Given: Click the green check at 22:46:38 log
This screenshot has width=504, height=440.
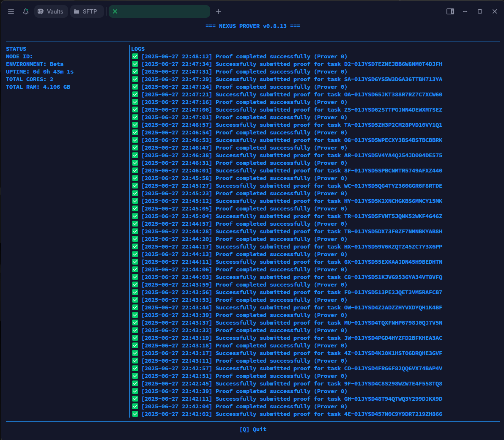Looking at the screenshot, I should click(x=135, y=155).
